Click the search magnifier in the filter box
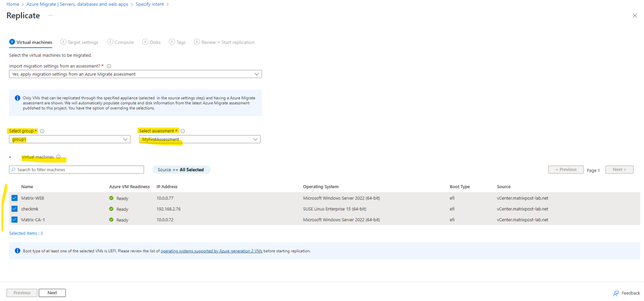Image resolution: width=644 pixels, height=301 pixels. 13,169
